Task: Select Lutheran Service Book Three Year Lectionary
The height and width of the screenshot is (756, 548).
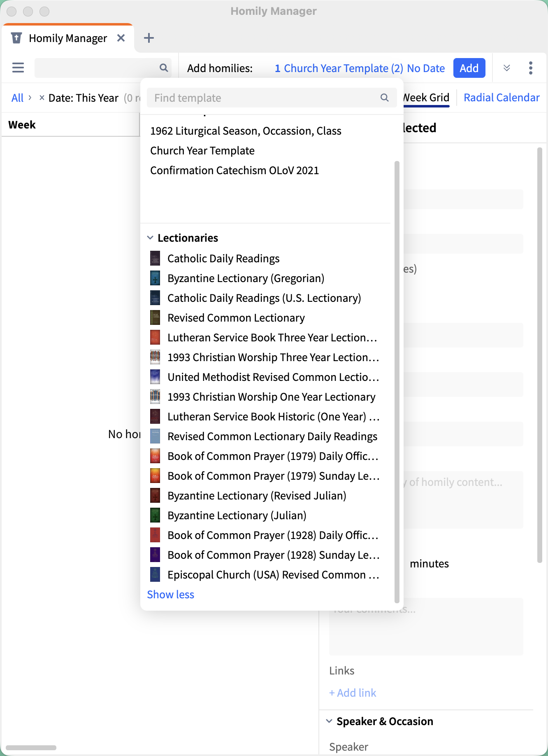Action: (x=272, y=337)
